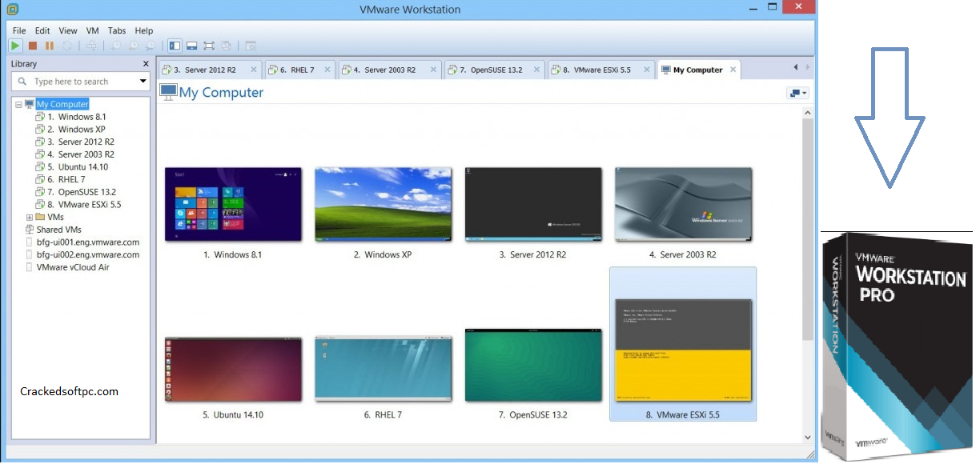Open the thumbnail view options dropdown
980x464 pixels.
pyautogui.click(x=798, y=93)
